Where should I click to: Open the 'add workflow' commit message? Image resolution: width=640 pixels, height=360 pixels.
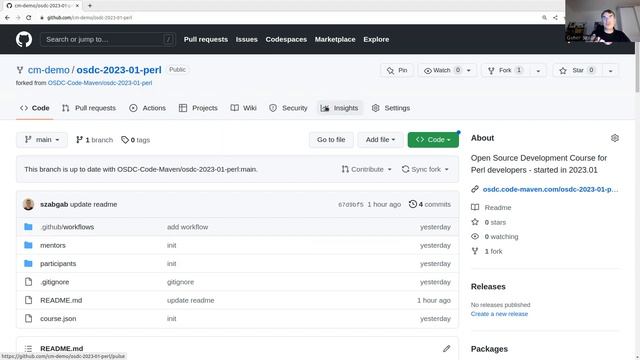(x=187, y=227)
